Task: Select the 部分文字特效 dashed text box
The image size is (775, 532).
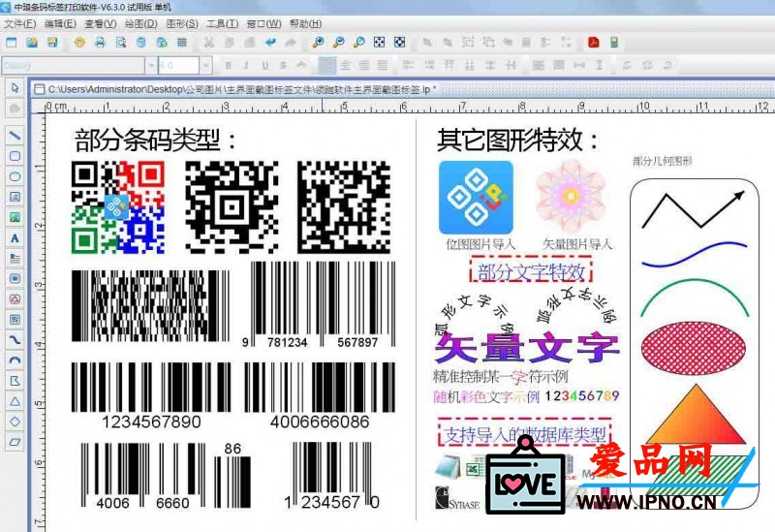Action: (x=531, y=271)
